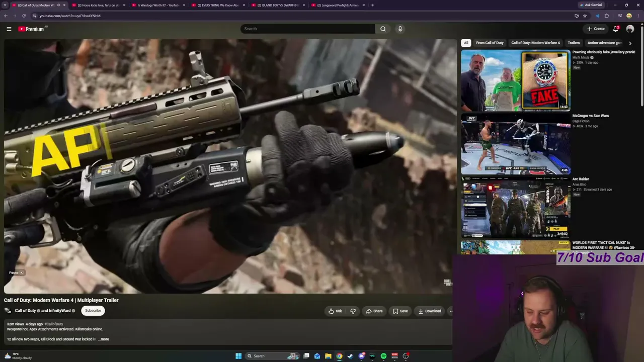Open the weather widget in the taskbar
Screen dimensions: 644x362
click(19, 356)
